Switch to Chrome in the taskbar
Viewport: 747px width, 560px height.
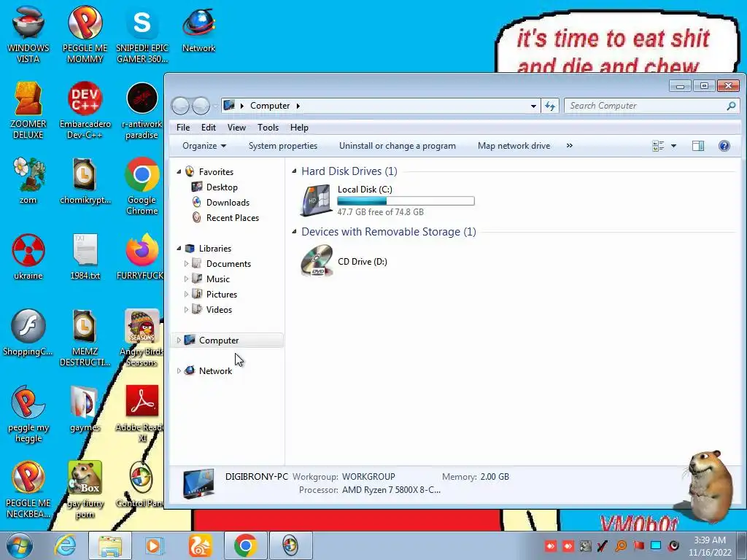[245, 545]
